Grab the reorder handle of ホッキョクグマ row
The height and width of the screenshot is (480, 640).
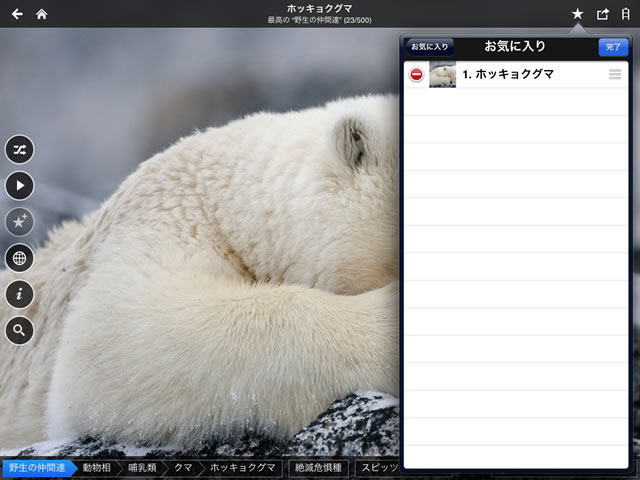click(615, 74)
